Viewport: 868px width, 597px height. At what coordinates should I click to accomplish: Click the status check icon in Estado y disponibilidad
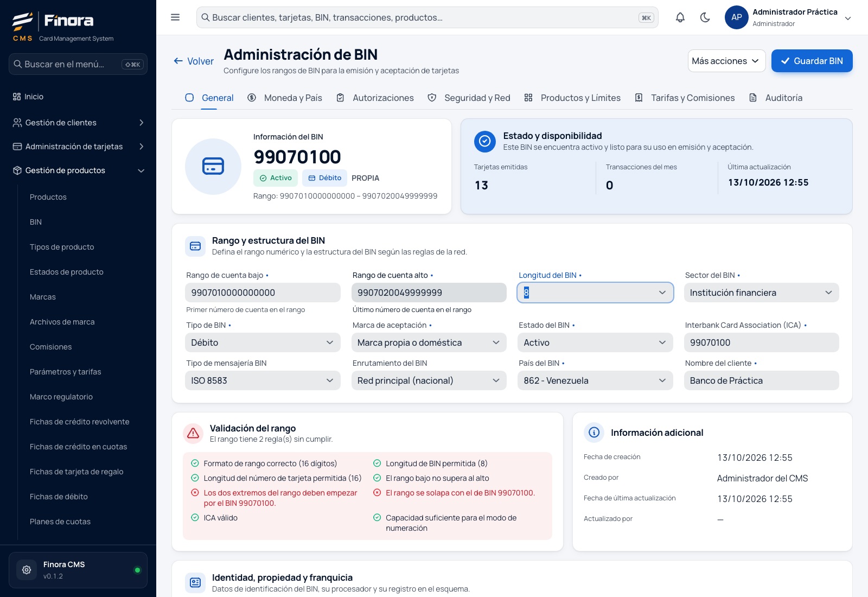(485, 141)
